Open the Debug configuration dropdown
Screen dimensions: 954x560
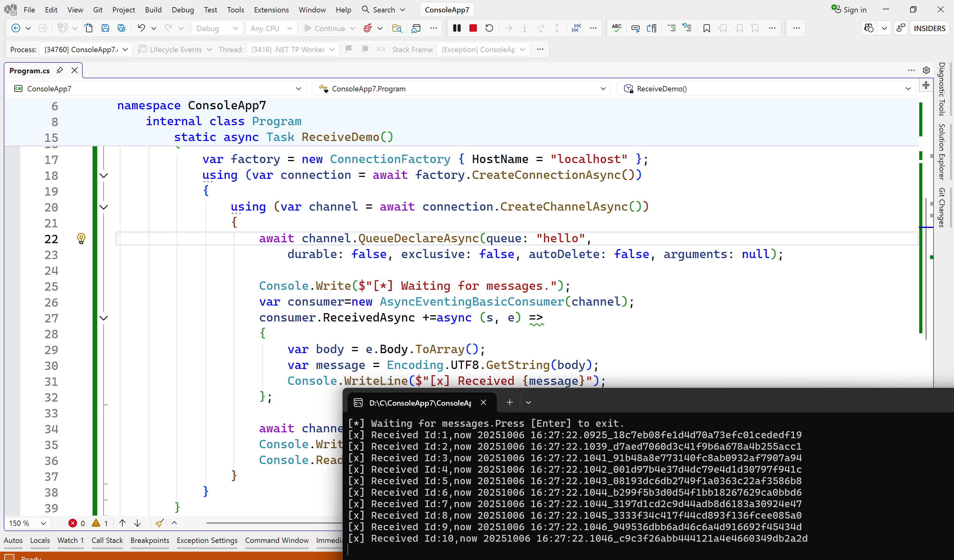pos(217,28)
